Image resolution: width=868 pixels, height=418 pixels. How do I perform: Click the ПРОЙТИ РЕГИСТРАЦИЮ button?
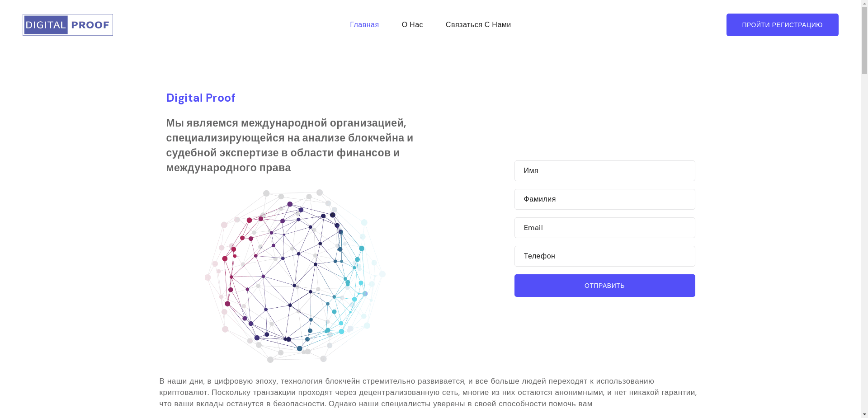click(782, 24)
